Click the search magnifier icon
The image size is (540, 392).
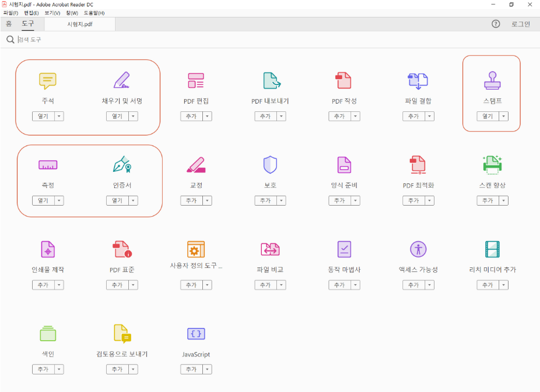pyautogui.click(x=10, y=40)
